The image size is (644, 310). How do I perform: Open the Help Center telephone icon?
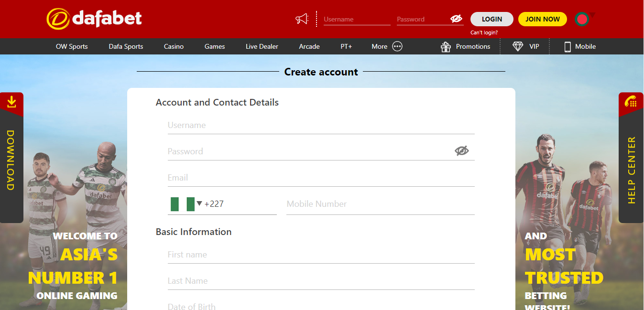pyautogui.click(x=631, y=102)
